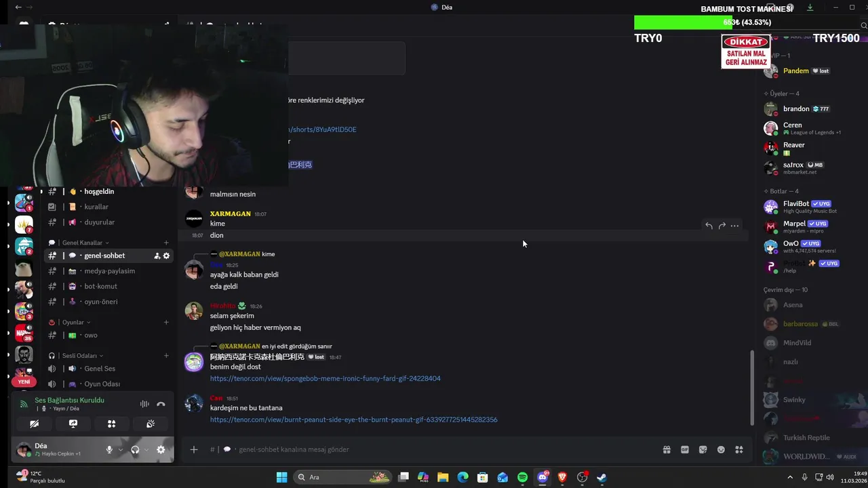
Task: Disconnect from voice with the hang-up icon
Action: coord(161,404)
